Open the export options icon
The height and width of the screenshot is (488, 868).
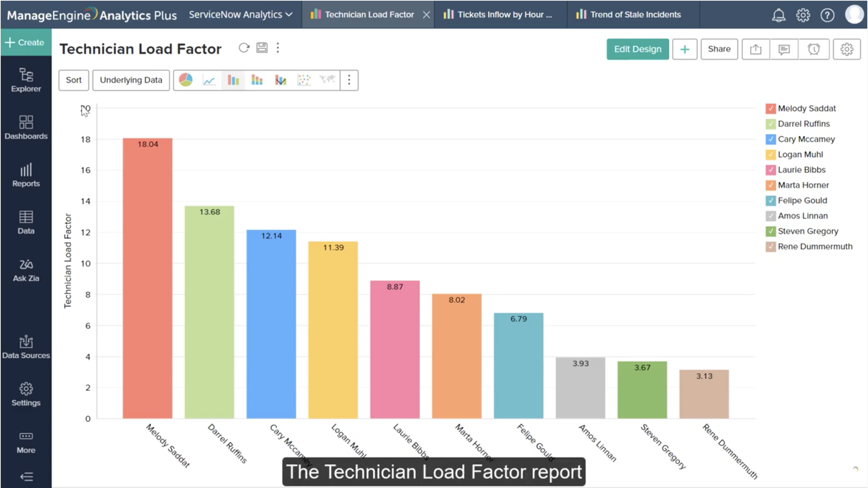click(756, 49)
